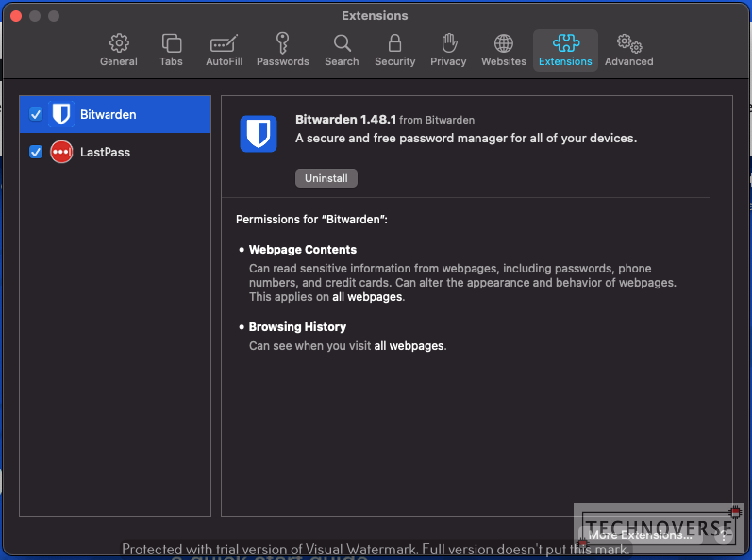
Task: Open the Websites globe icon
Action: click(504, 43)
